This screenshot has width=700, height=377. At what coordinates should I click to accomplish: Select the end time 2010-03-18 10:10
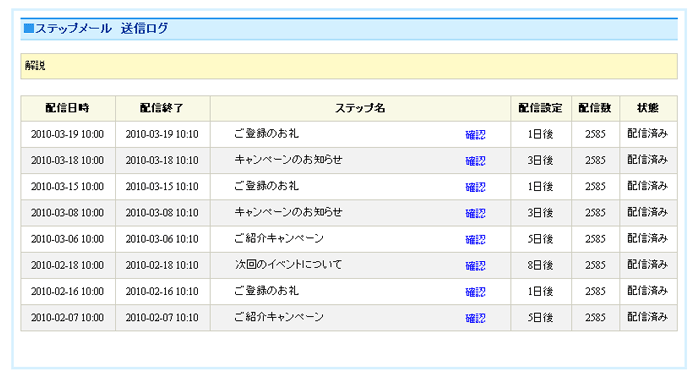(x=162, y=160)
